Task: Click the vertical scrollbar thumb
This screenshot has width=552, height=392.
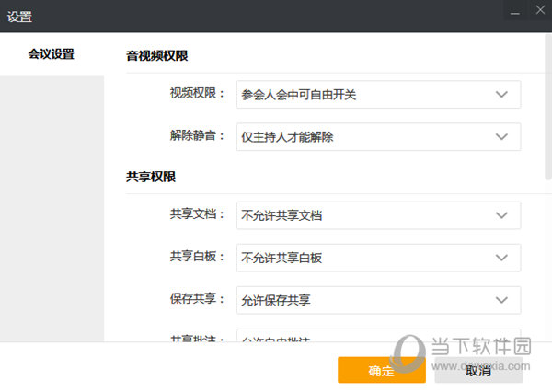Action: 548,107
